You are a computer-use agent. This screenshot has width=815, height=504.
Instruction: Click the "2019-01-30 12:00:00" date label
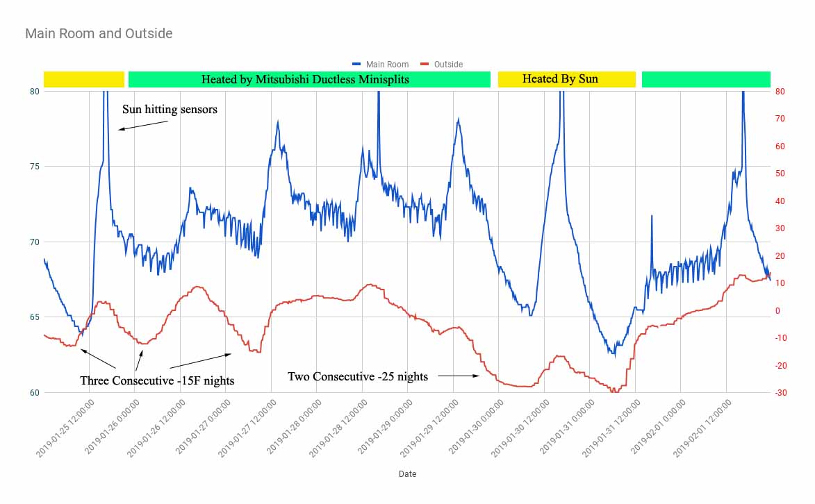(520, 428)
